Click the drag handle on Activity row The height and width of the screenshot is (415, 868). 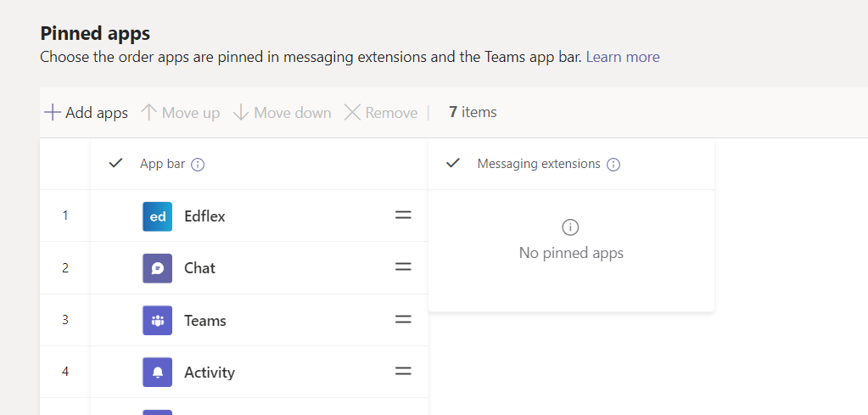(403, 371)
